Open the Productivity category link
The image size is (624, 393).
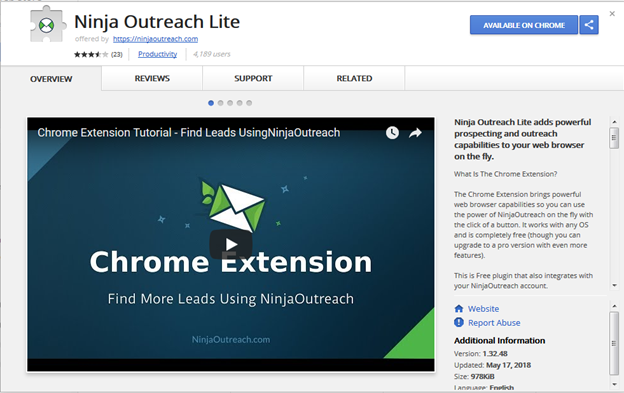click(x=158, y=54)
